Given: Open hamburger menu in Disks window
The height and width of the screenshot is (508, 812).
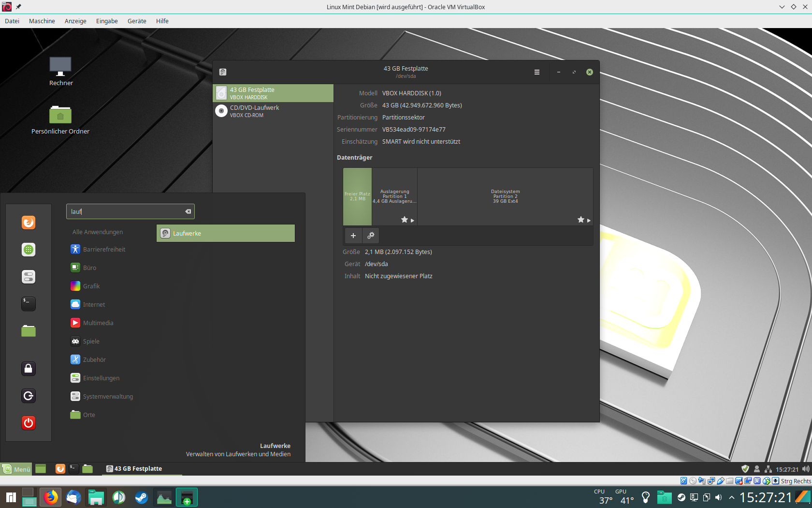Looking at the screenshot, I should (x=536, y=72).
